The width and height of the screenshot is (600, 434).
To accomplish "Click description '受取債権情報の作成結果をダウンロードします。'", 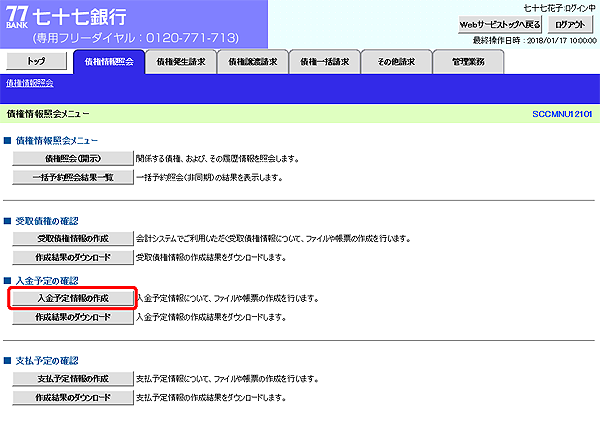I will (x=211, y=258).
